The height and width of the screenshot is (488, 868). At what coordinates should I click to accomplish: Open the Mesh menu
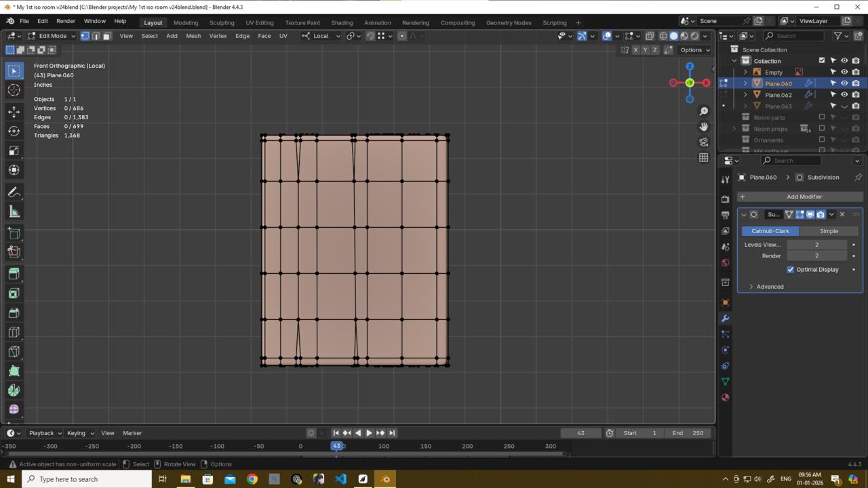click(193, 36)
